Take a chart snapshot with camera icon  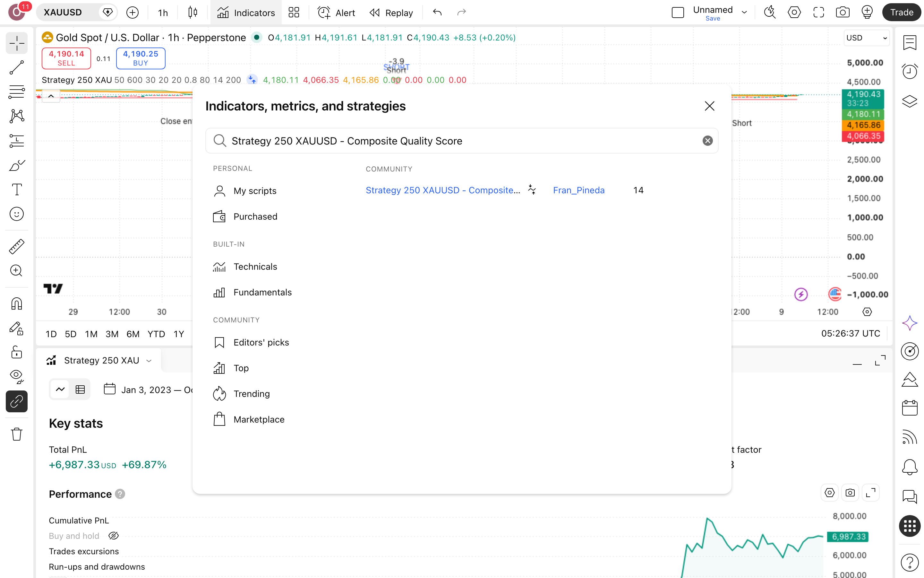click(842, 13)
